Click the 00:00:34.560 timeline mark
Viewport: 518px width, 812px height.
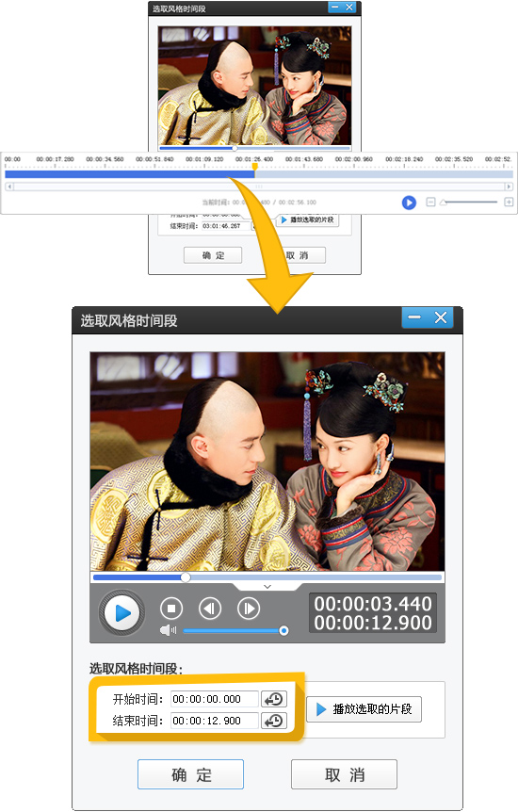pos(105,159)
